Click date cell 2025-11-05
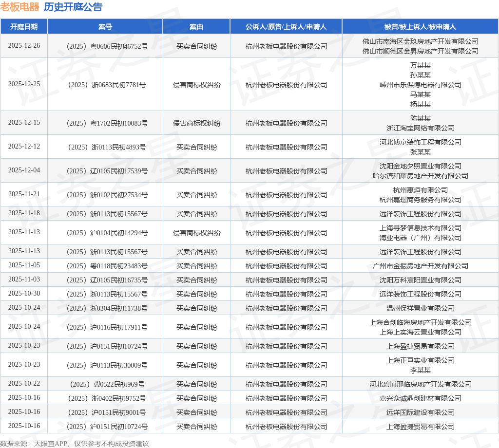 pos(24,265)
